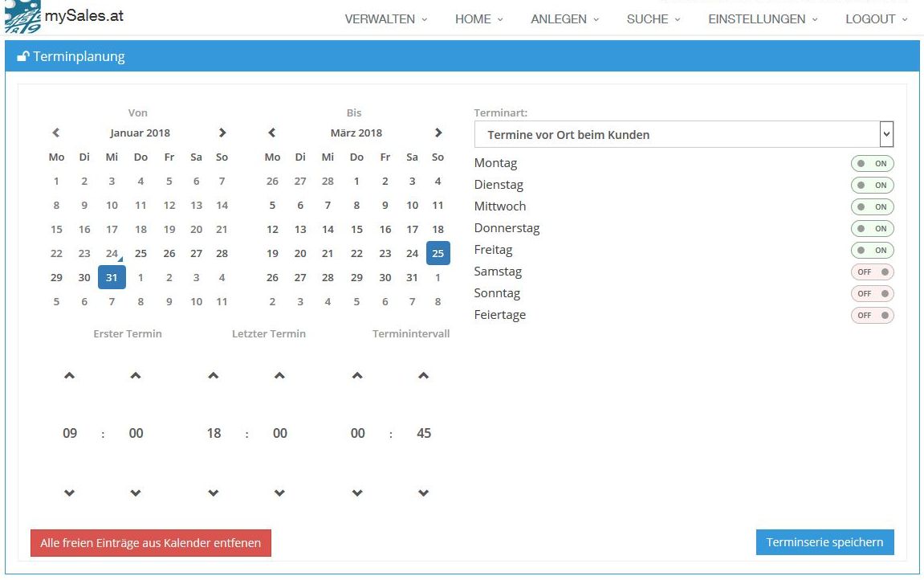Toggle Montag switch off

coord(873,164)
